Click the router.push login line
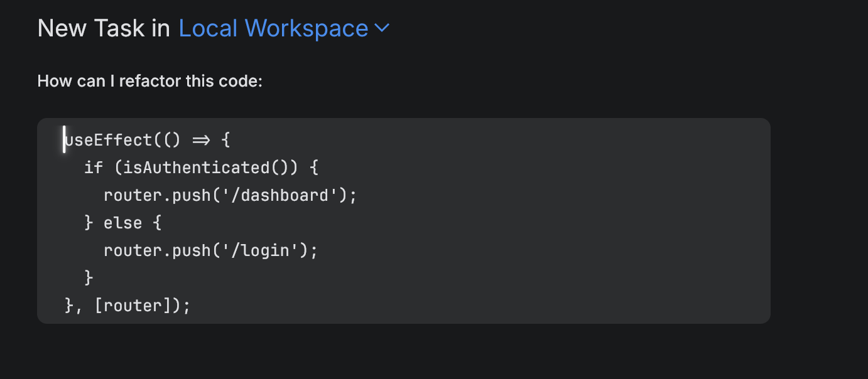This screenshot has width=868, height=379. coord(210,250)
